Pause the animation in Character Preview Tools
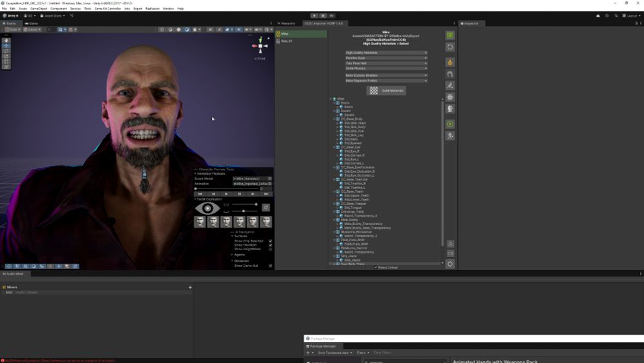Image resolution: width=644 pixels, height=363 pixels. point(240,193)
